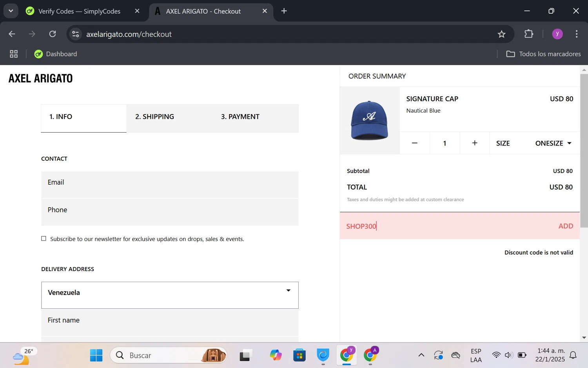Close the AXEL ARIGATO Checkout tab

pyautogui.click(x=265, y=11)
